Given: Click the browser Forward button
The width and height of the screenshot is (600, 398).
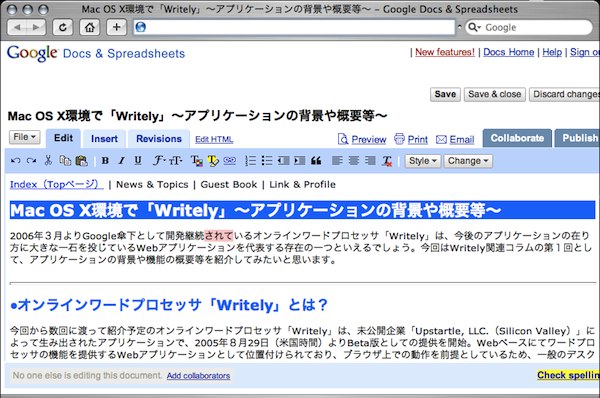Looking at the screenshot, I should (36, 28).
